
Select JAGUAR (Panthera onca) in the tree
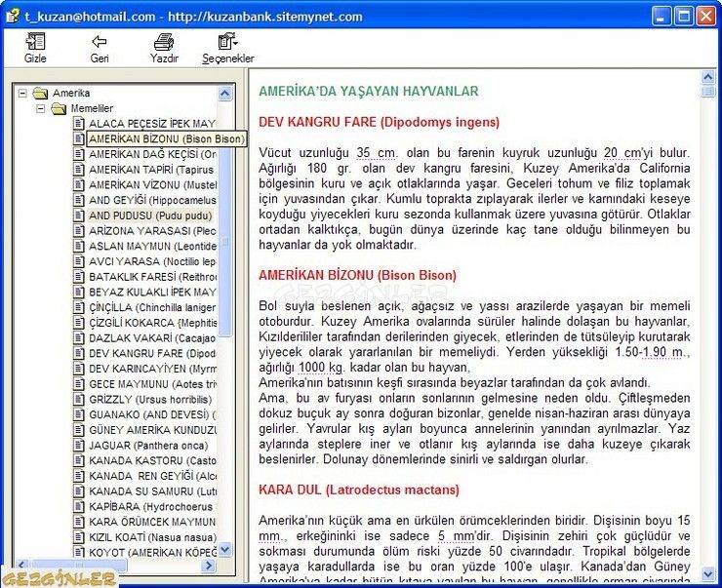tap(148, 446)
